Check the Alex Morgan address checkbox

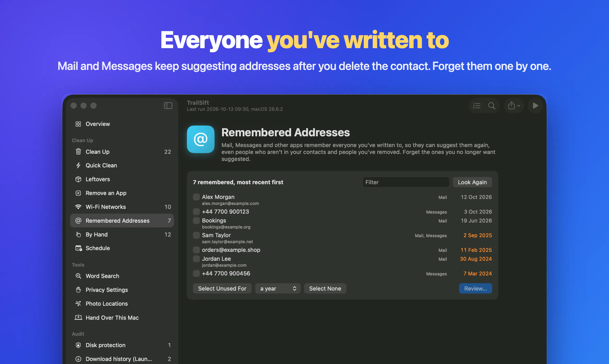pyautogui.click(x=196, y=197)
